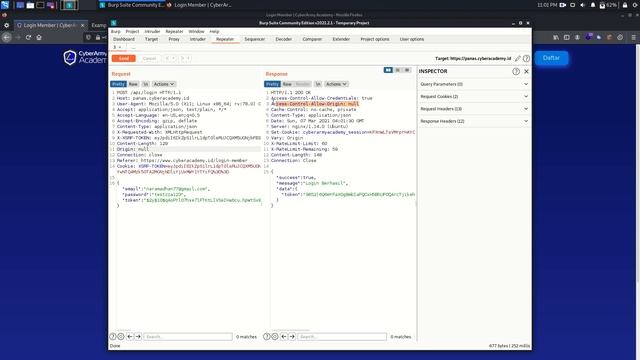This screenshot has height=360, width=640.
Task: Click the notification bell in system tray
Action: [593, 5]
